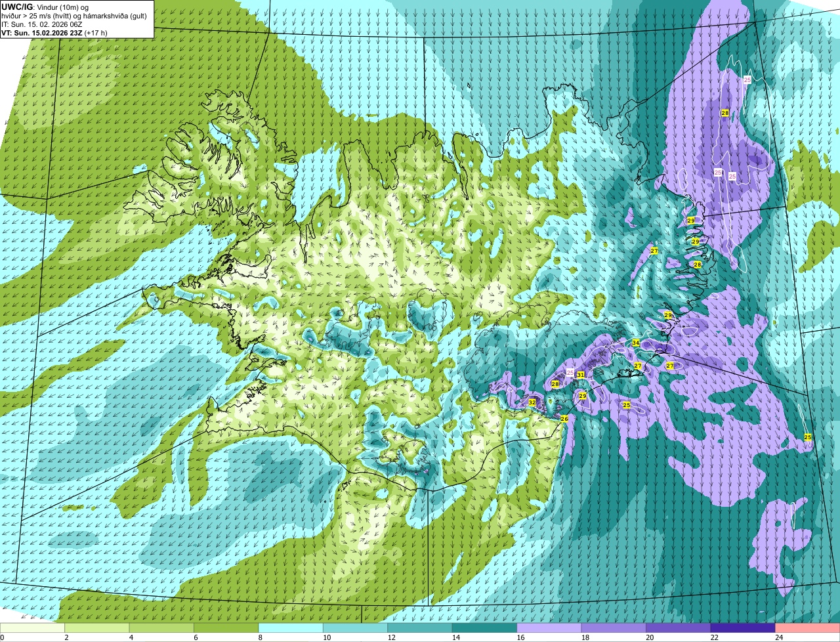Click the dark indigo 22–24 scale swatch

(743, 628)
